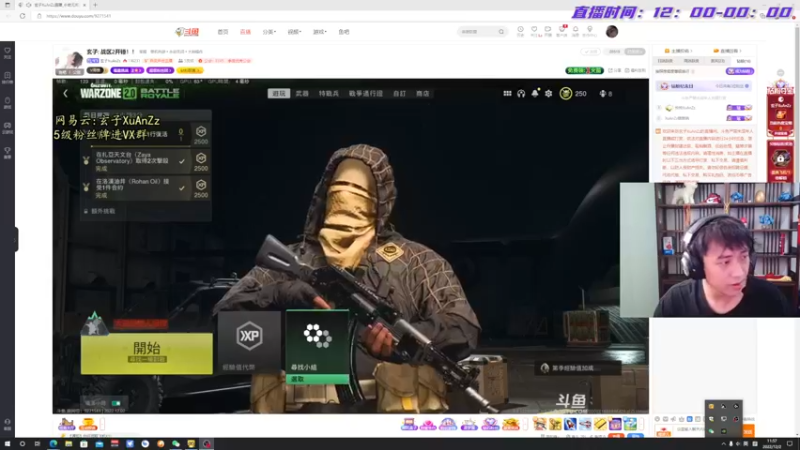Click the blue button in chat panel header
Screen dimensions: 800x450
coord(740,71)
